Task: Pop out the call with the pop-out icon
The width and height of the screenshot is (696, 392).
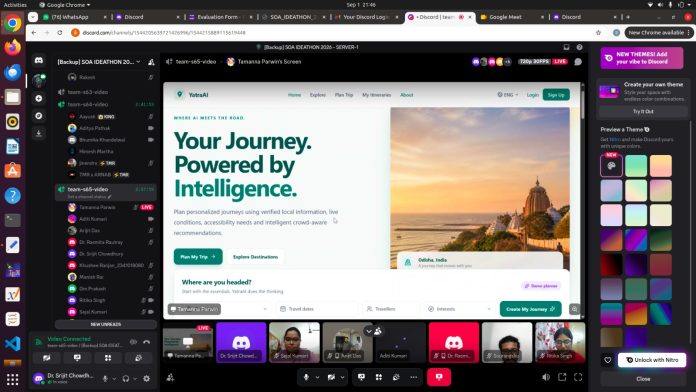Action: click(x=562, y=377)
